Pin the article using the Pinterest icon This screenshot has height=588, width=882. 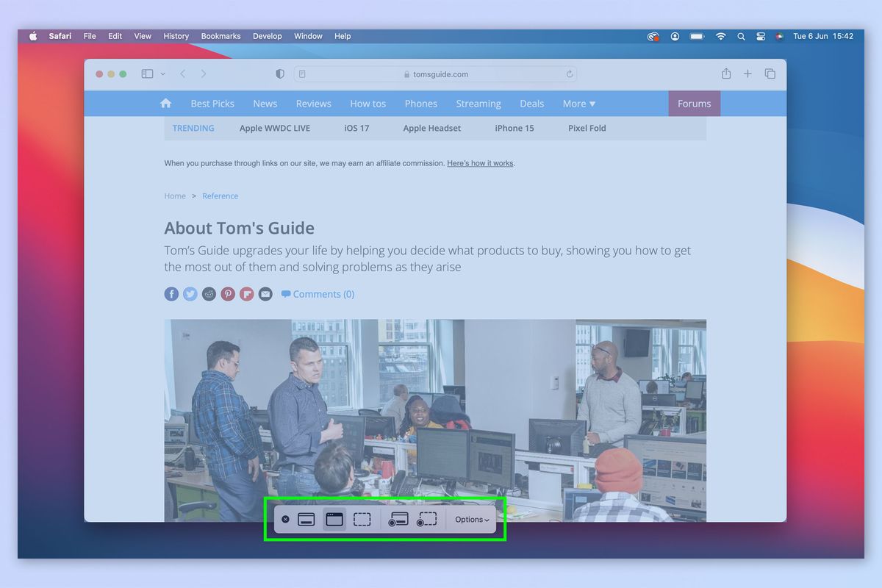click(228, 293)
